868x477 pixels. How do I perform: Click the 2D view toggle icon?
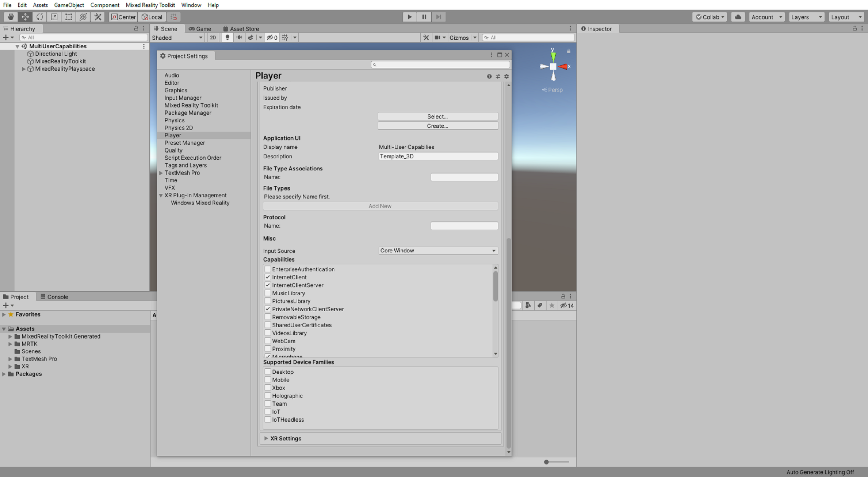coord(213,37)
